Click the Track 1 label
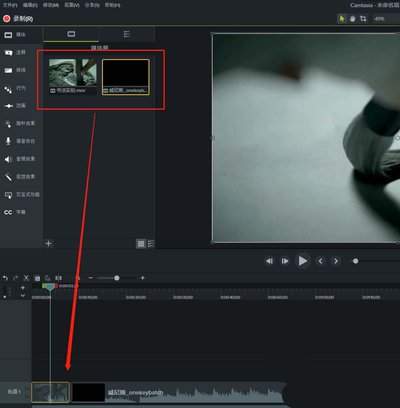 [x=14, y=391]
